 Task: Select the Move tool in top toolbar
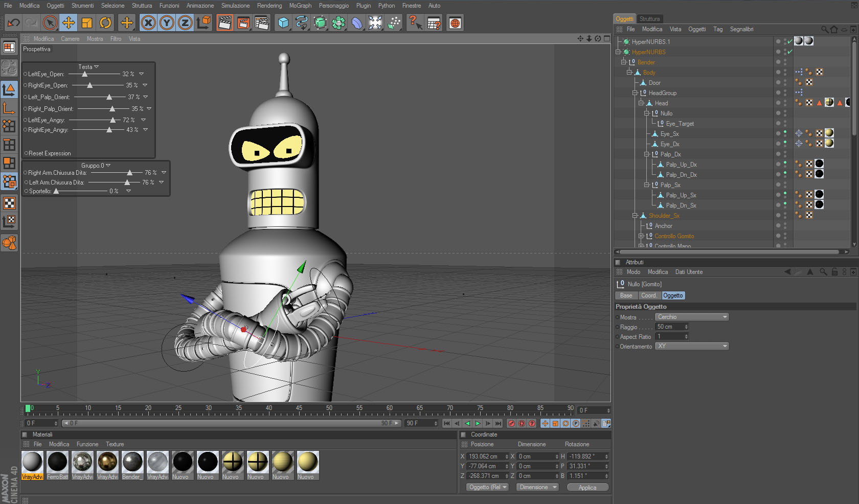(x=69, y=23)
